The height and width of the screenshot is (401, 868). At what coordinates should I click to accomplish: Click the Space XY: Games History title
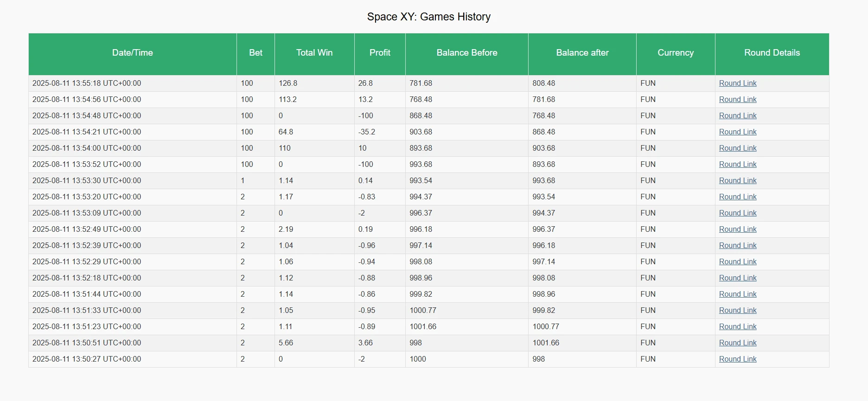[x=429, y=17]
